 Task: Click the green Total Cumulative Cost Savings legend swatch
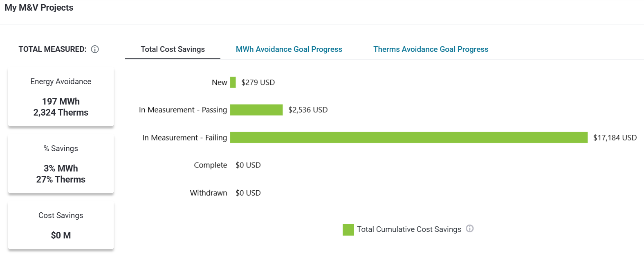point(348,229)
